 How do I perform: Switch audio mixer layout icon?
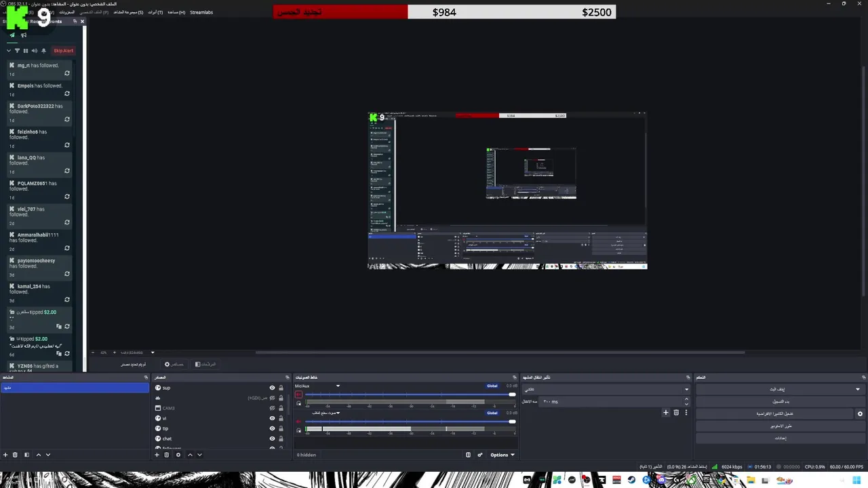pos(468,455)
